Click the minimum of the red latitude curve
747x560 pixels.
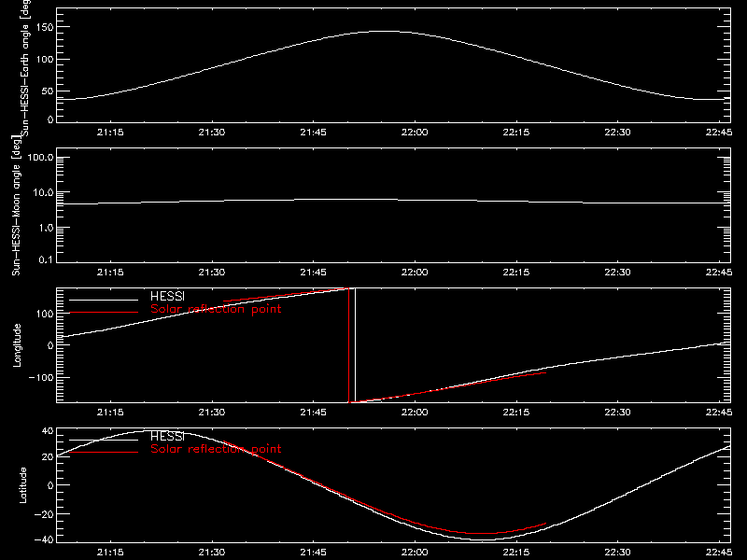tap(482, 533)
